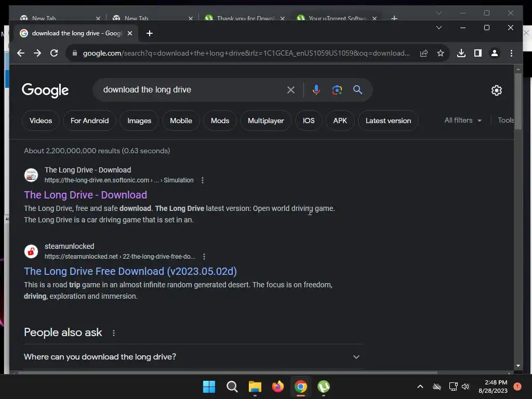Viewport: 532px width, 399px height.
Task: Open search Tools
Action: tap(506, 121)
